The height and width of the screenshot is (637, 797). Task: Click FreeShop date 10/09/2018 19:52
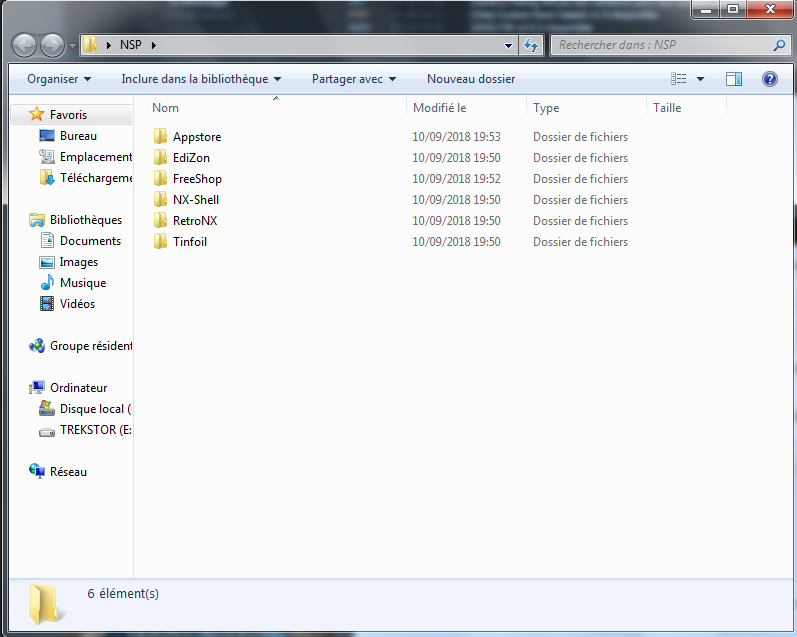456,179
